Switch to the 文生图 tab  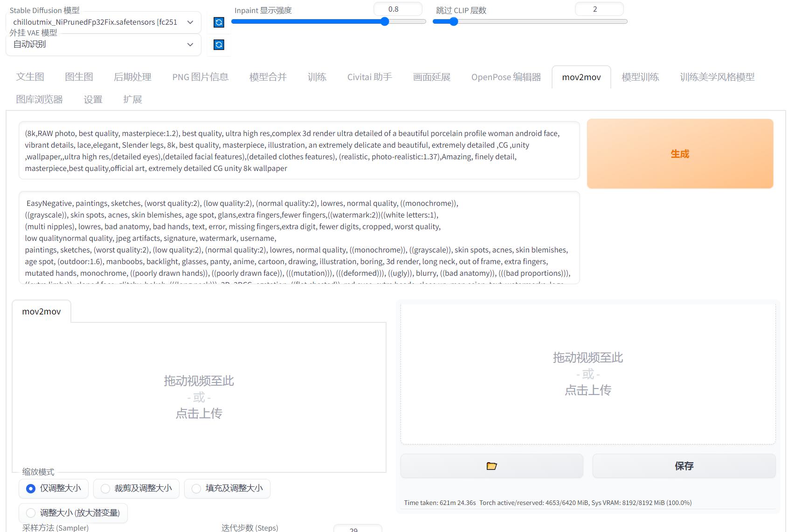[30, 77]
